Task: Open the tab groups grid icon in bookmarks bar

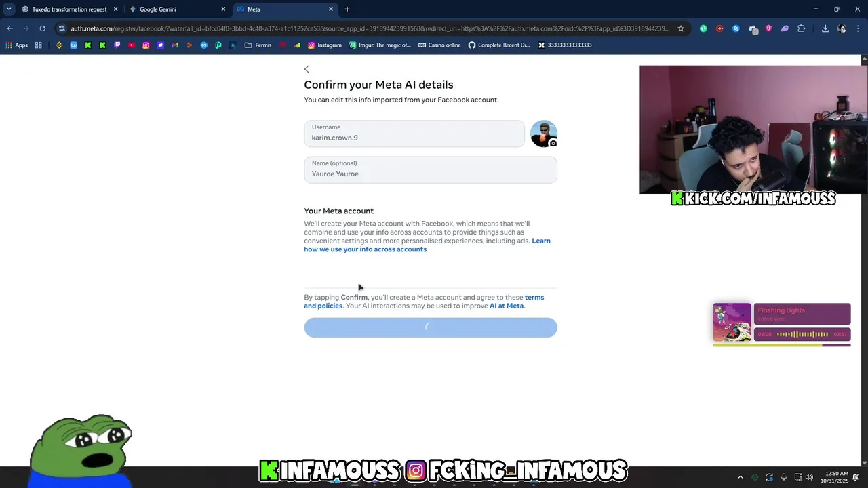Action: tap(39, 45)
